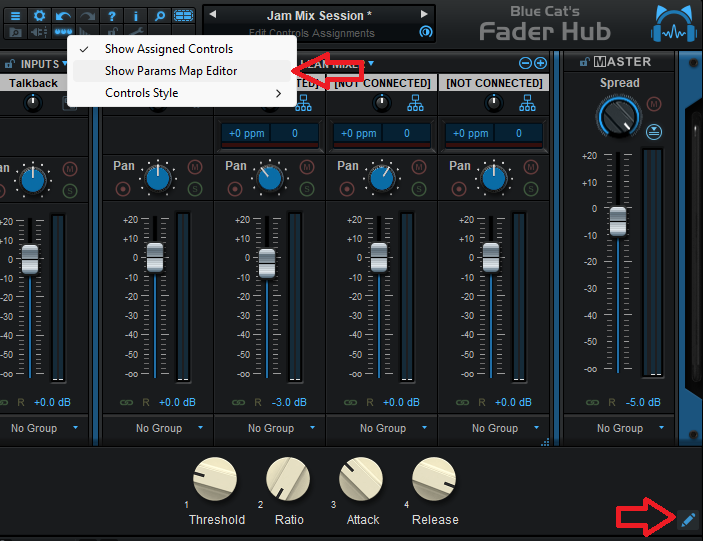Solo the last NOT CONNECTED strip
The image size is (703, 541).
click(531, 189)
